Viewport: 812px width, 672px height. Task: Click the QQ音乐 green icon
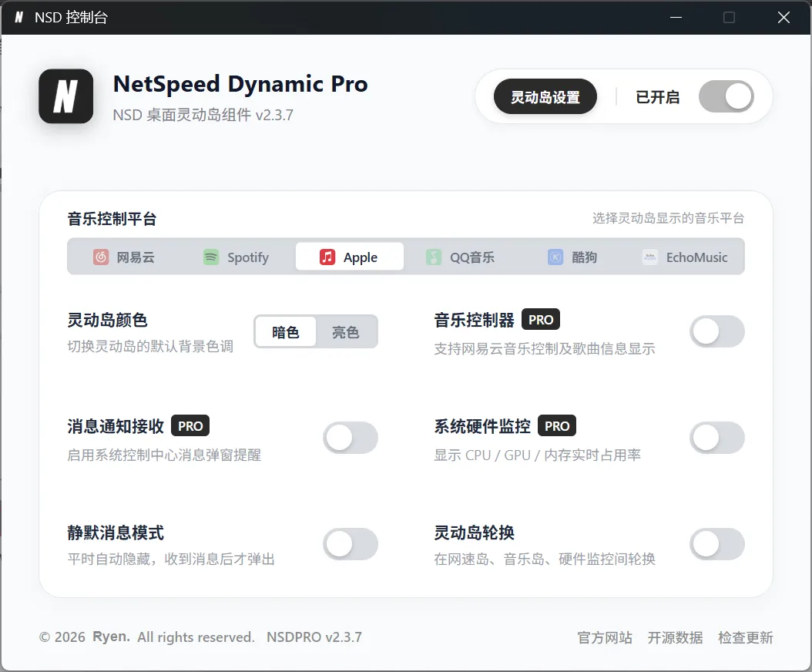point(434,257)
